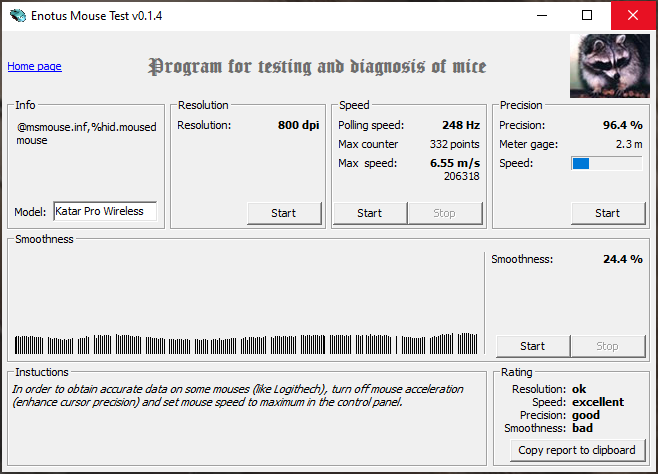
Task: Click the 'Polling speed:' label
Action: click(371, 125)
